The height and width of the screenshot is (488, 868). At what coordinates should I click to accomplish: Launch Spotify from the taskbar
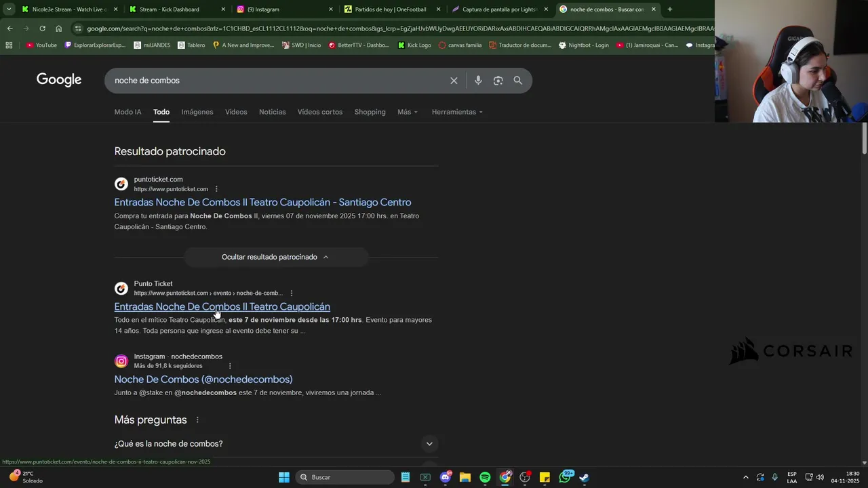tap(485, 477)
